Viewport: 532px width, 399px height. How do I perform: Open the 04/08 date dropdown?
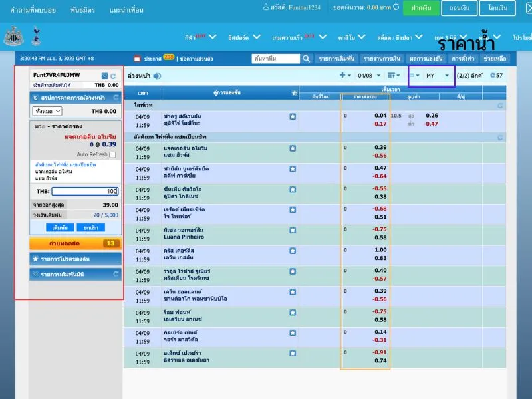tap(369, 76)
